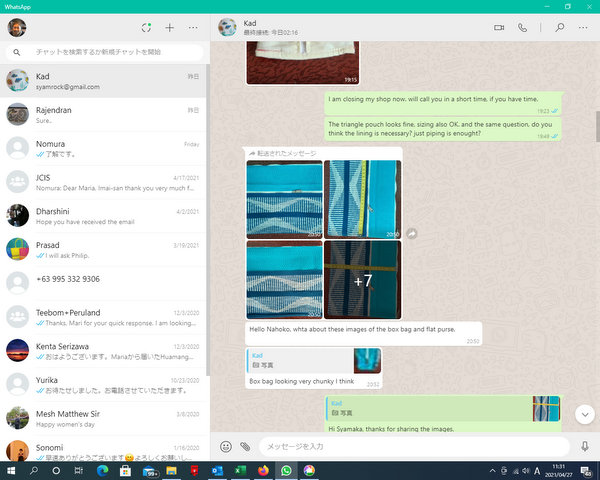Click the chat list scrollbar
Image resolution: width=600 pixels, height=480 pixels.
pyautogui.click(x=208, y=220)
